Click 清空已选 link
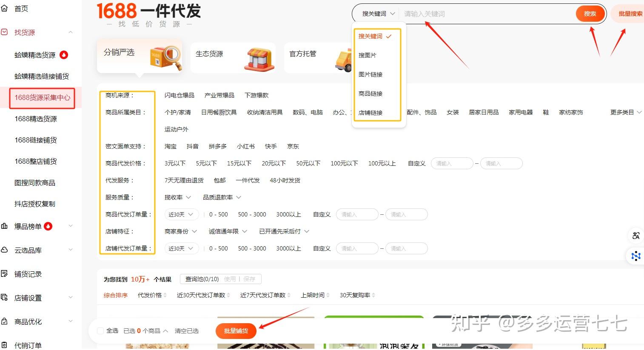The image size is (644, 350). pos(187,331)
